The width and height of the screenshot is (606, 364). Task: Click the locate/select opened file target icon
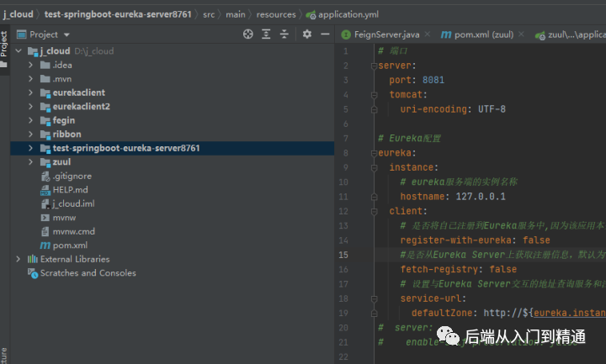tap(247, 34)
